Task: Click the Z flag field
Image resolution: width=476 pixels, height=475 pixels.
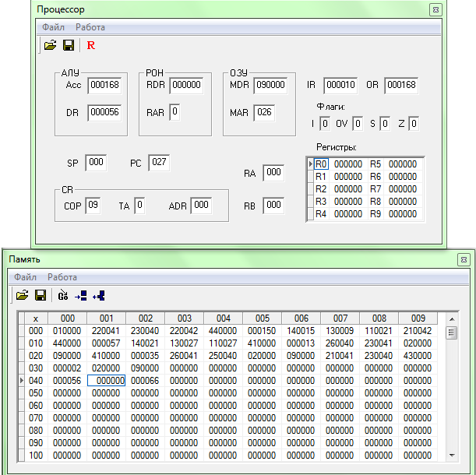Action: (414, 123)
